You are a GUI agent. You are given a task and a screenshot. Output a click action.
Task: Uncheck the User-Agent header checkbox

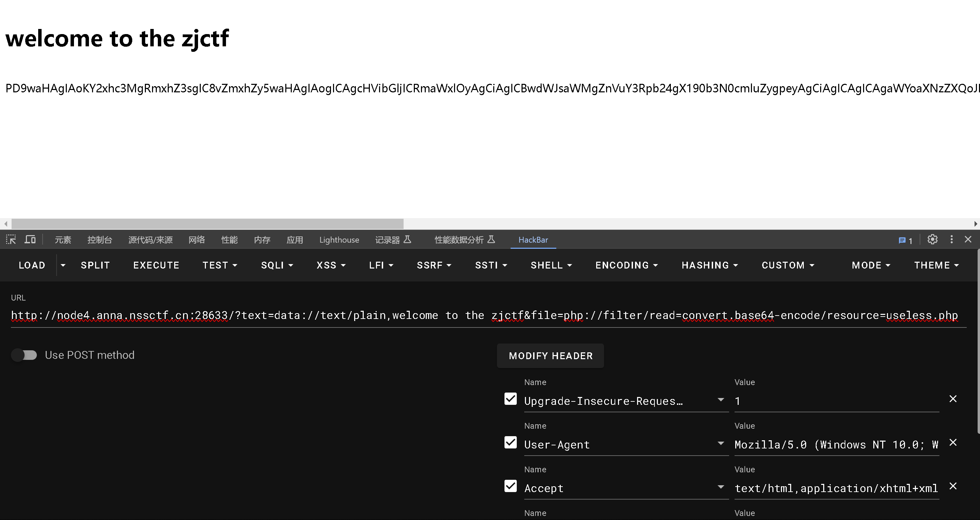(510, 443)
